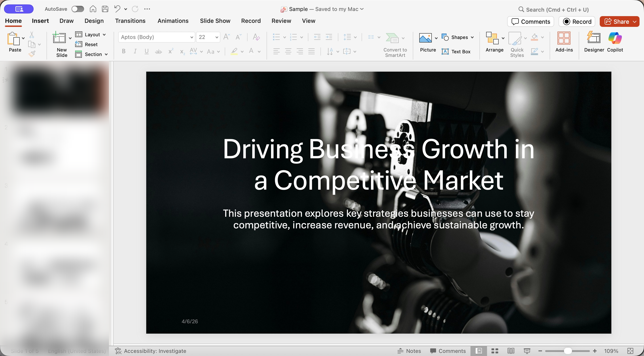Viewport: 644px width, 356px height.
Task: Switch to the Transitions tab
Action: [x=130, y=21]
